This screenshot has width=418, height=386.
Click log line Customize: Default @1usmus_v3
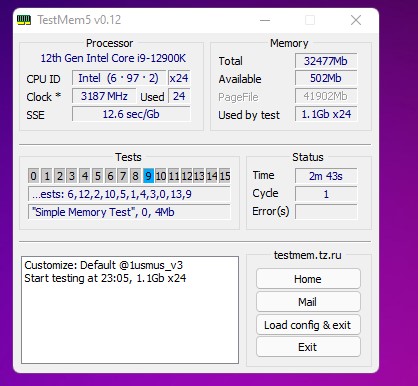coord(104,265)
